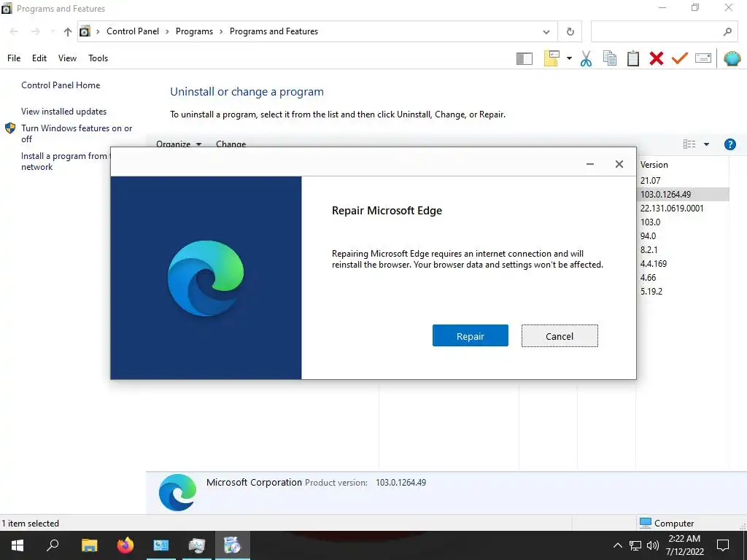
Task: Select the row with version 103.0
Action: [x=683, y=222]
